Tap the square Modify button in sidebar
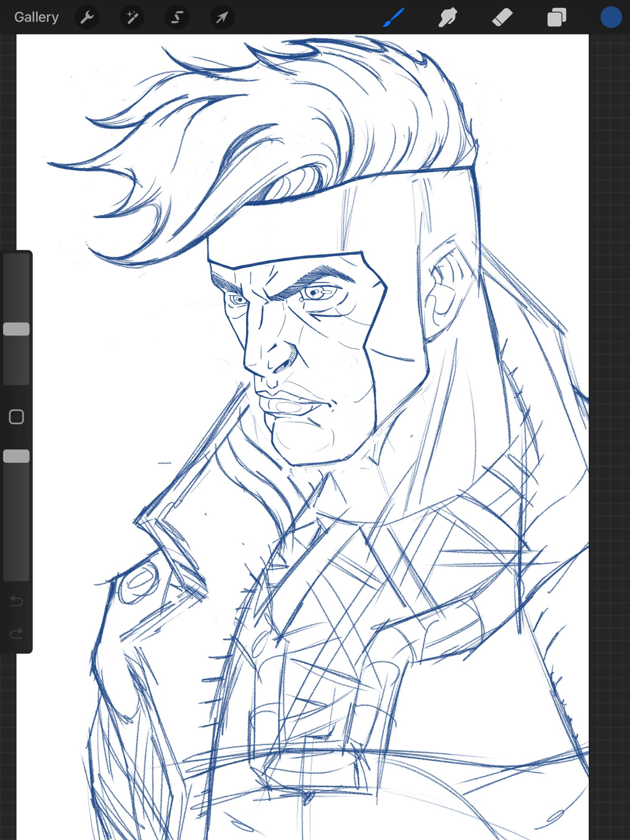Screen dimensions: 630x840 click(x=16, y=417)
